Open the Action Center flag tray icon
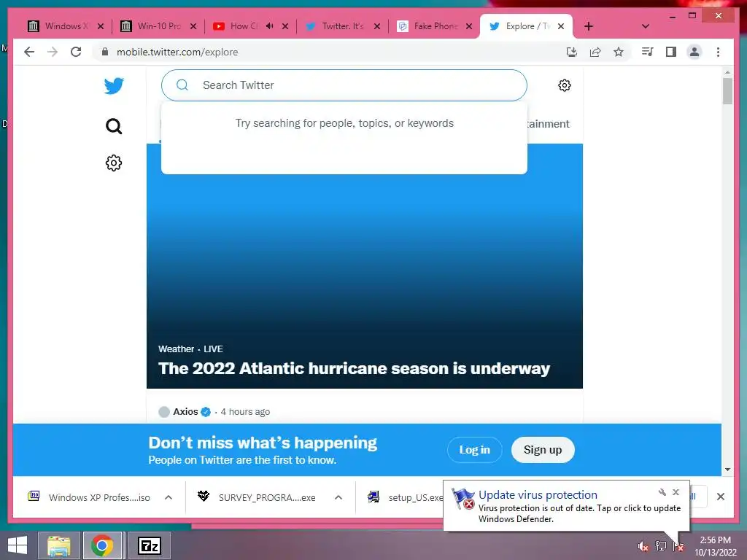Viewport: 747px width, 560px height. click(678, 546)
